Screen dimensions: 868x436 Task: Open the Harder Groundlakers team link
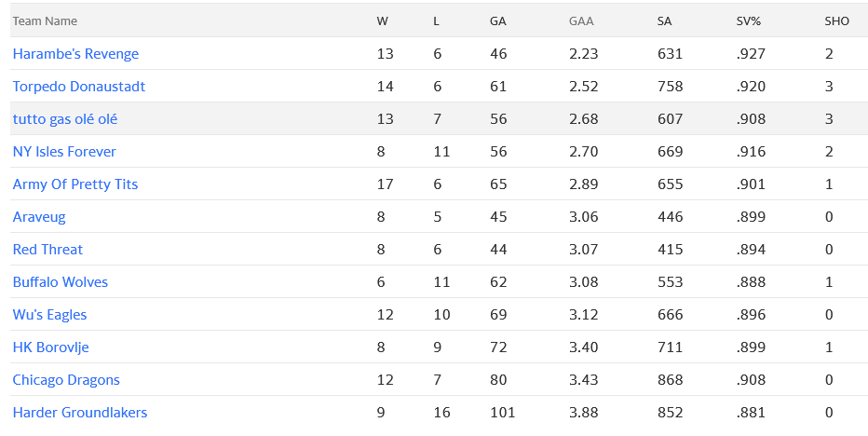(x=80, y=413)
